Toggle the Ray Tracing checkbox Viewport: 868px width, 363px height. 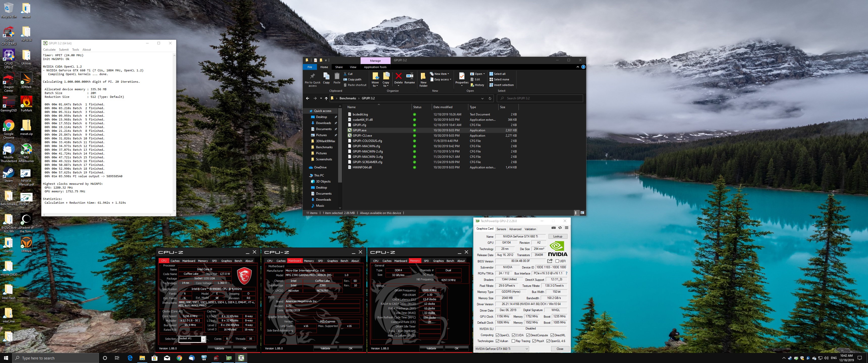[x=513, y=341]
